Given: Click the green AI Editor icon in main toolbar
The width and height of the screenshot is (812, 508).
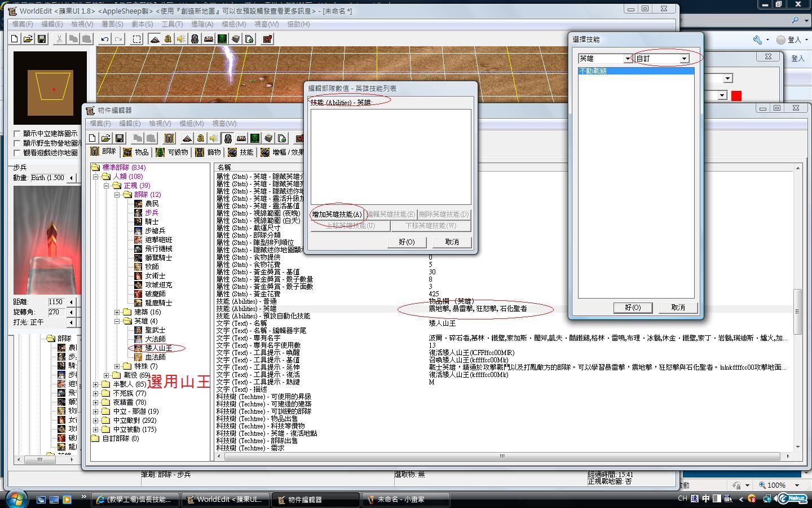Looking at the screenshot, I should pyautogui.click(x=222, y=39).
